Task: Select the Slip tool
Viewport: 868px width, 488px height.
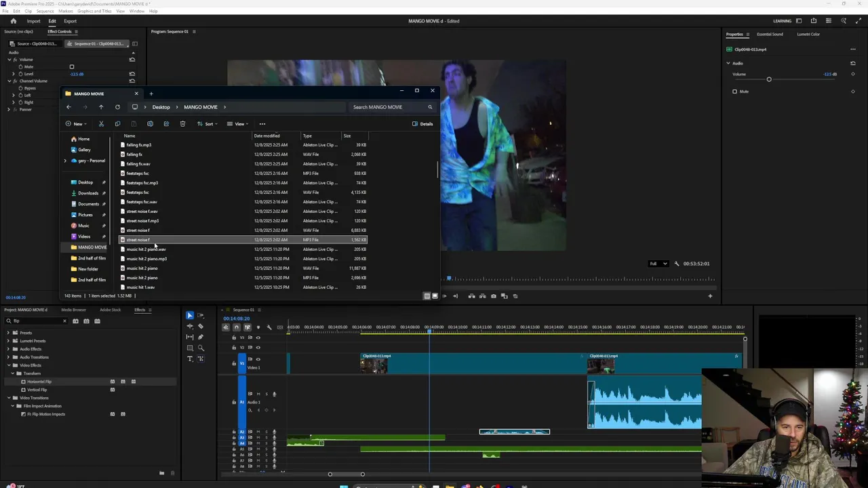Action: point(190,338)
